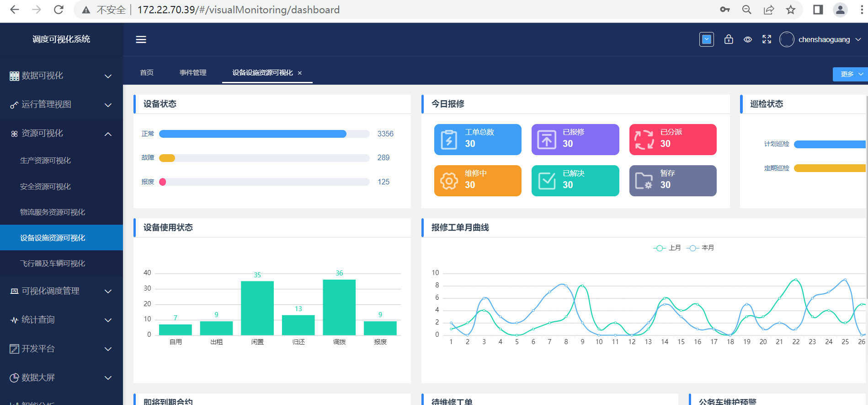Click the 已分派 refresh arrows icon
The height and width of the screenshot is (405, 868).
pos(644,140)
